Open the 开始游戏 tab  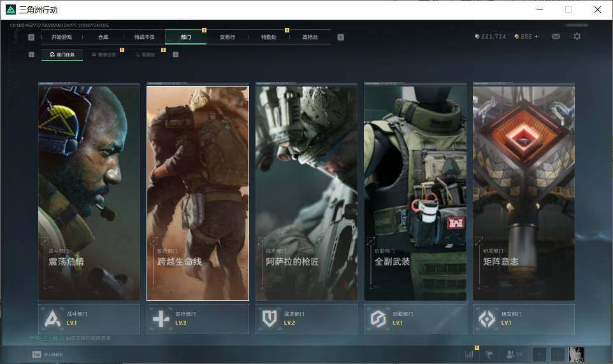pos(62,37)
